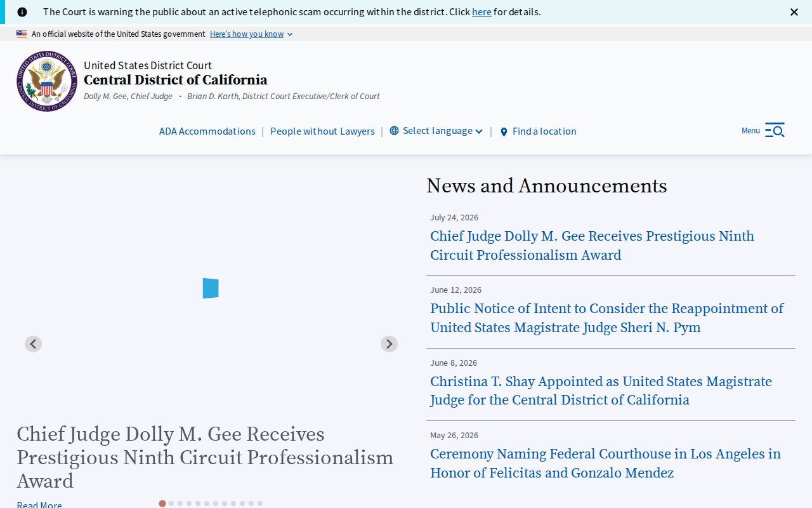Screen dimensions: 812x508
Task: Click the 'July 24, 2026' date text
Action: (x=454, y=217)
